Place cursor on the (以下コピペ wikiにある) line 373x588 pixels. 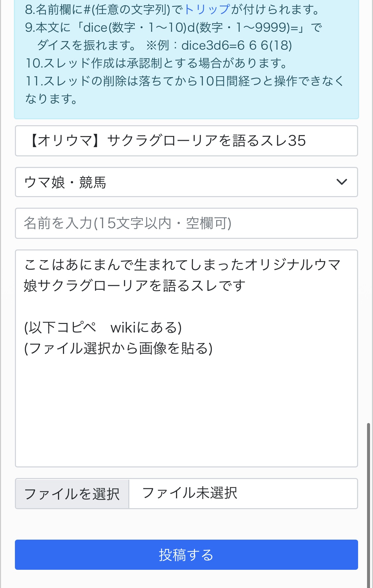pos(103,328)
